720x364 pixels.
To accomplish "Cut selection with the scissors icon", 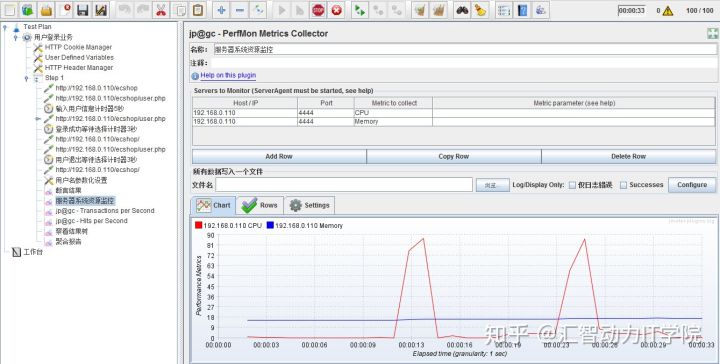I will 161,10.
